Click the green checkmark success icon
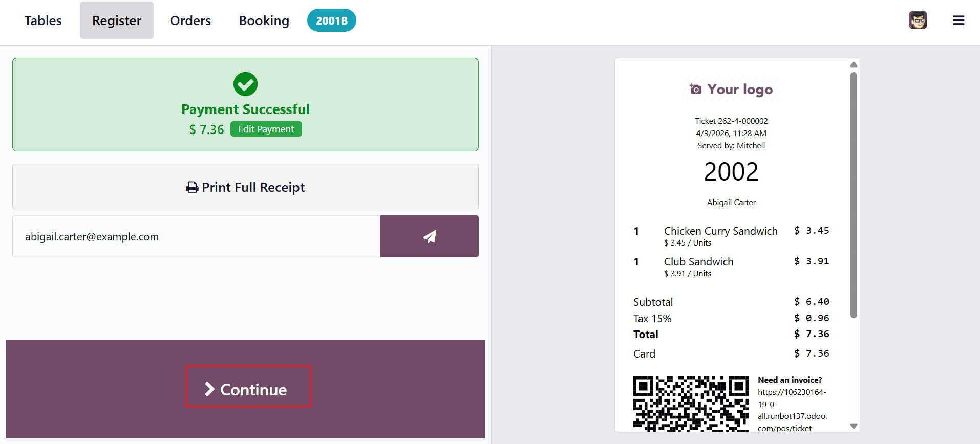Image resolution: width=980 pixels, height=444 pixels. click(x=245, y=84)
